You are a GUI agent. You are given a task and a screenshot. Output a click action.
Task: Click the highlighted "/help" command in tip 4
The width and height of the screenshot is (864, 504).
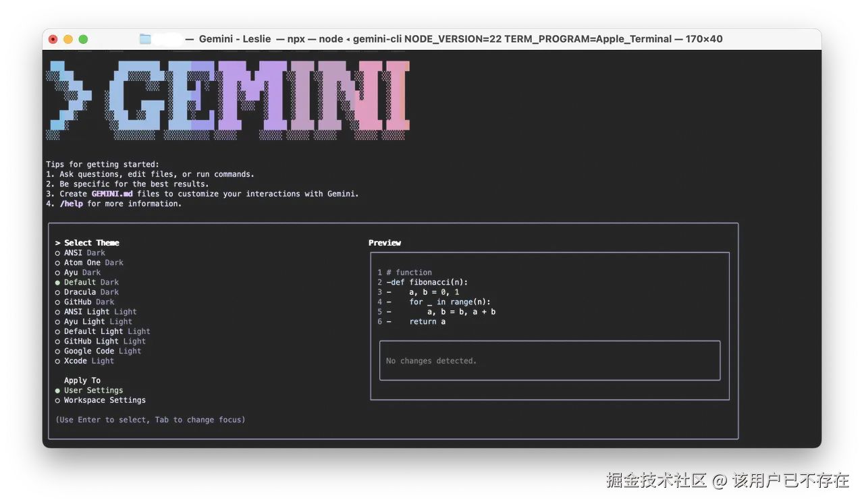point(71,204)
